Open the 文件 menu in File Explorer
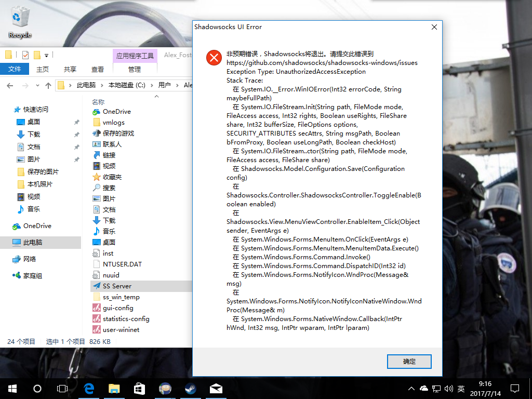 [x=14, y=69]
